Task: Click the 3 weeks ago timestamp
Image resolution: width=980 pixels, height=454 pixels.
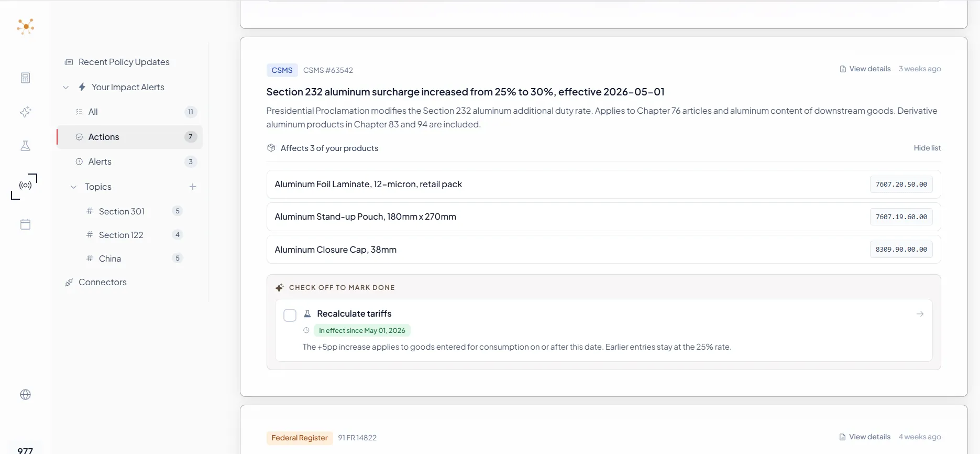Action: coord(920,69)
